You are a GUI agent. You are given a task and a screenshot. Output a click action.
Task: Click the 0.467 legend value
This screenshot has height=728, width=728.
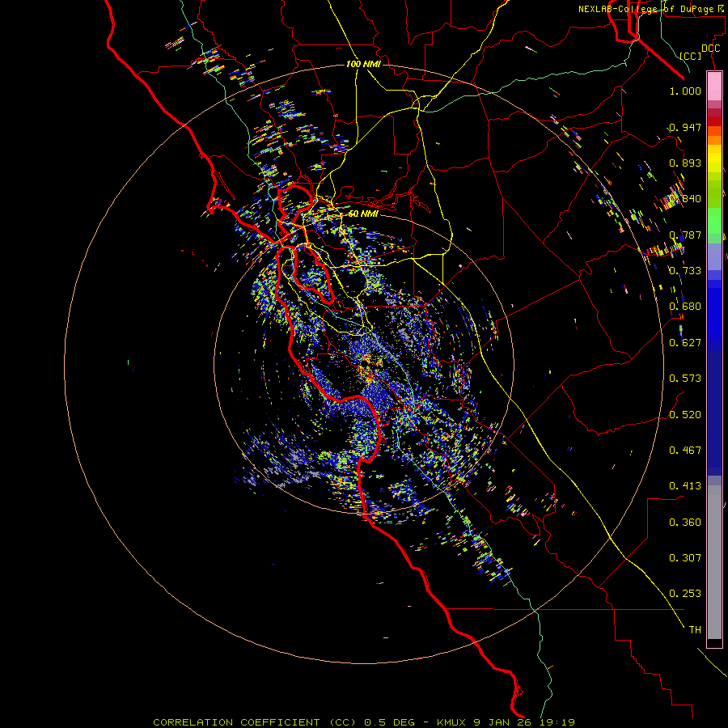(x=685, y=451)
